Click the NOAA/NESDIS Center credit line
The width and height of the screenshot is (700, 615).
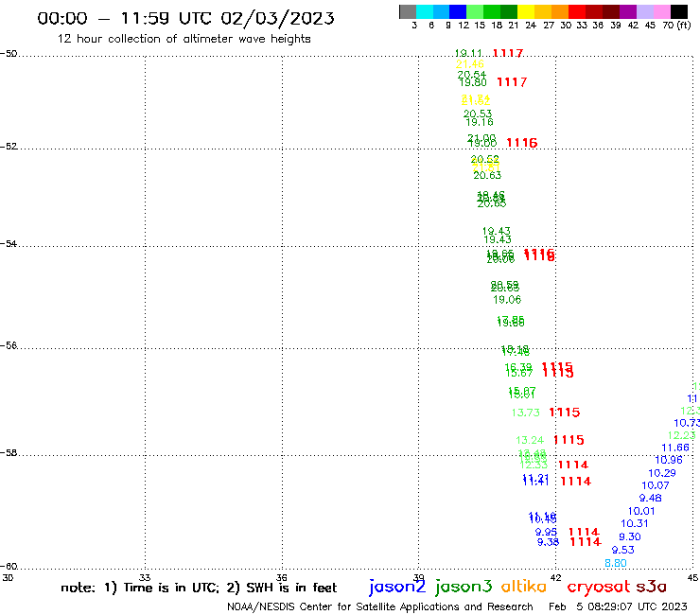[380, 606]
